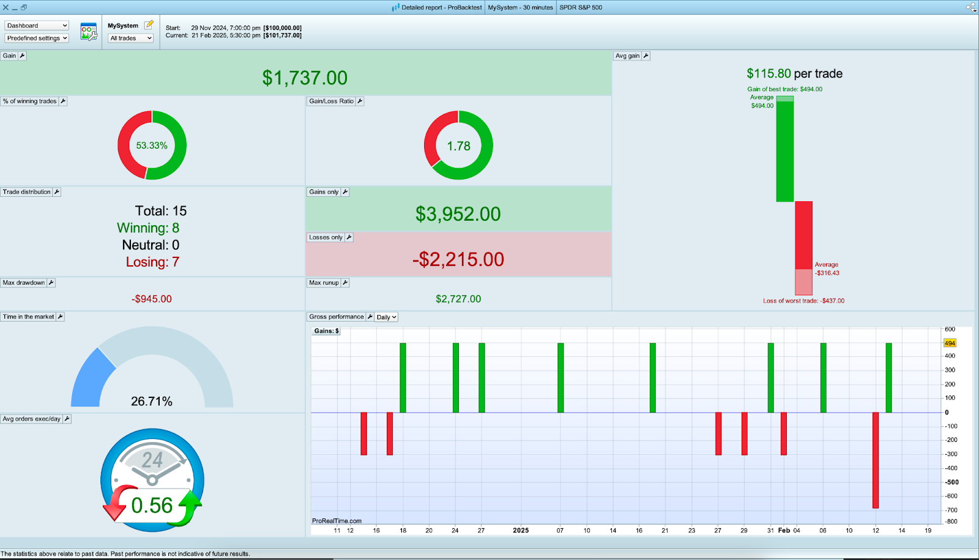Open Max drawdown wrench settings
Viewport: 979px width, 560px height.
[51, 283]
